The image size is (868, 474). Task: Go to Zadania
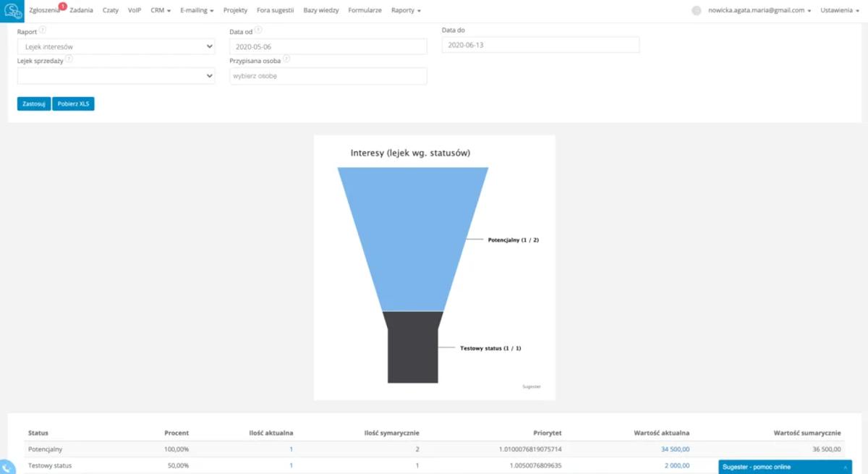tap(81, 11)
